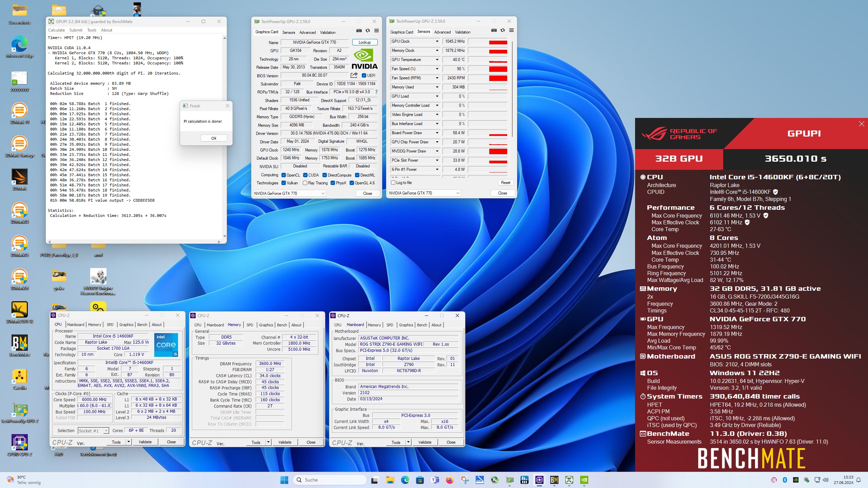Switch to Advanced tab in left GPU-Z

(x=308, y=33)
